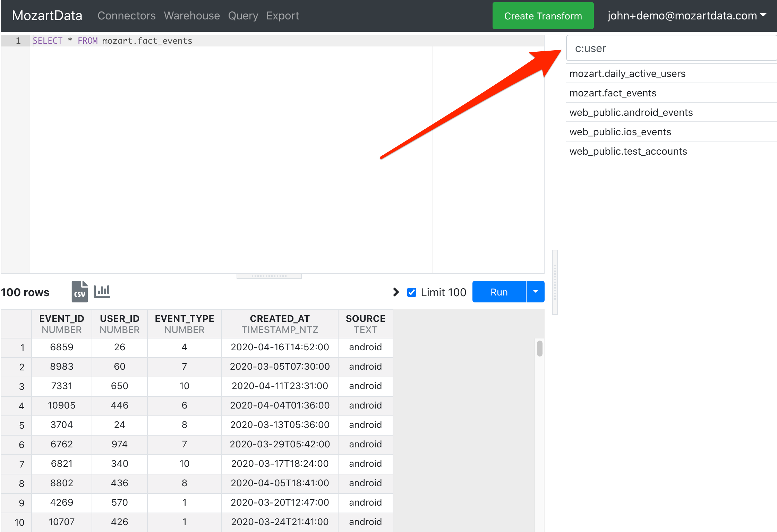Select web_public.test_accounts table

pos(672,151)
